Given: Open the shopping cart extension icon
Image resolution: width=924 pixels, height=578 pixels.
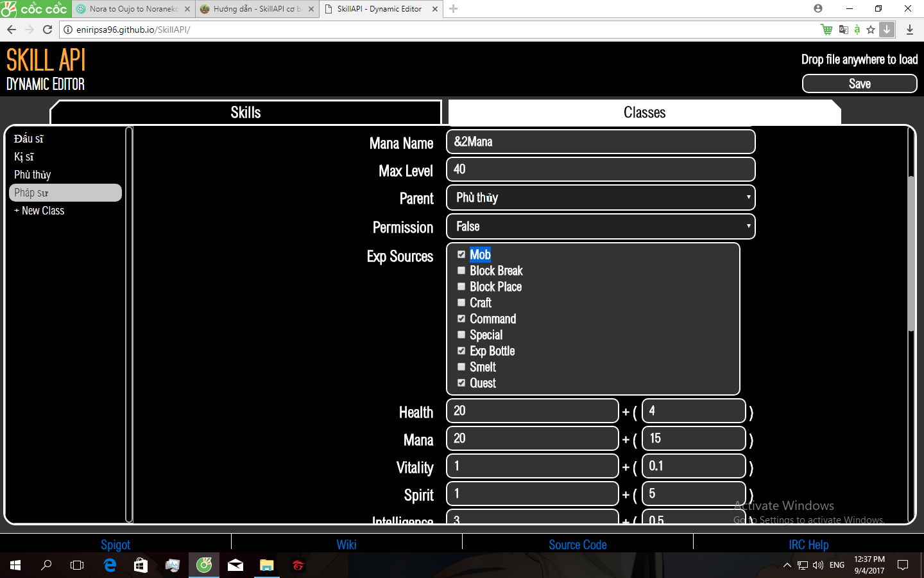Looking at the screenshot, I should click(826, 30).
